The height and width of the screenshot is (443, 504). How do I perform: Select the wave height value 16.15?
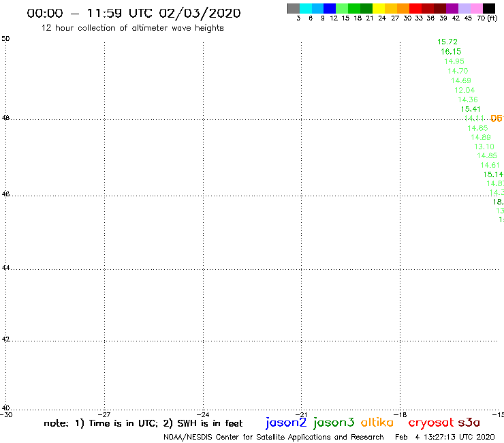pyautogui.click(x=451, y=52)
